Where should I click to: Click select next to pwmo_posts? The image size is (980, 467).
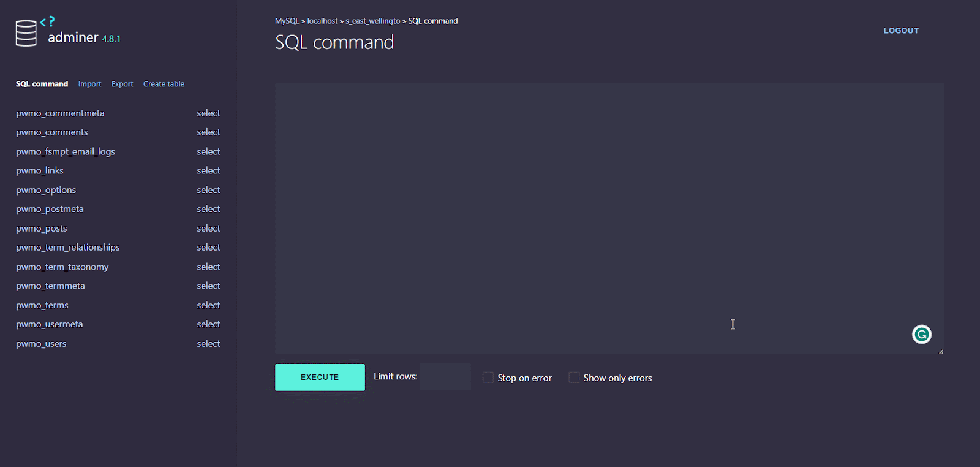point(208,229)
